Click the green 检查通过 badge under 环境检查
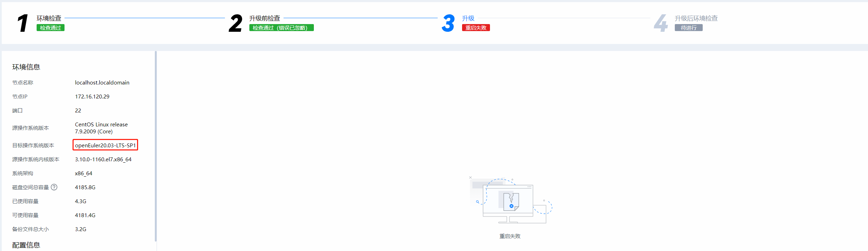Image resolution: width=868 pixels, height=251 pixels. [51, 28]
